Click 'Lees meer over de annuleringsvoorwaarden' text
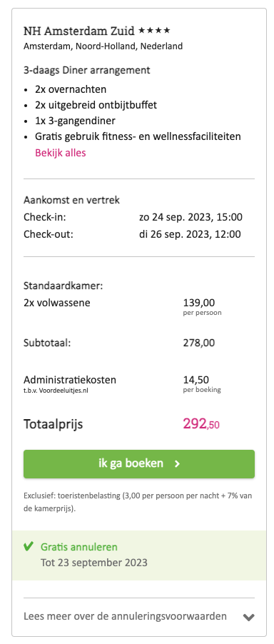 [125, 616]
